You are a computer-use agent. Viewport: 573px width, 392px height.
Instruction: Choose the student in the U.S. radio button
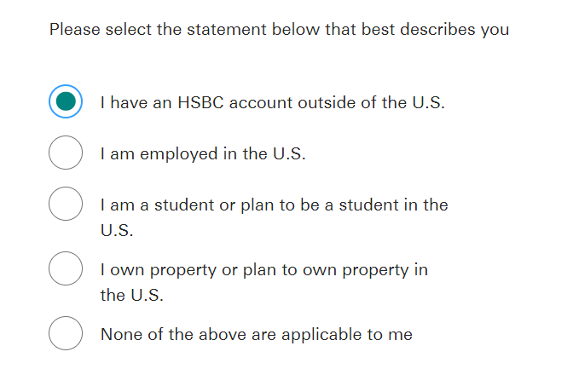(x=66, y=204)
